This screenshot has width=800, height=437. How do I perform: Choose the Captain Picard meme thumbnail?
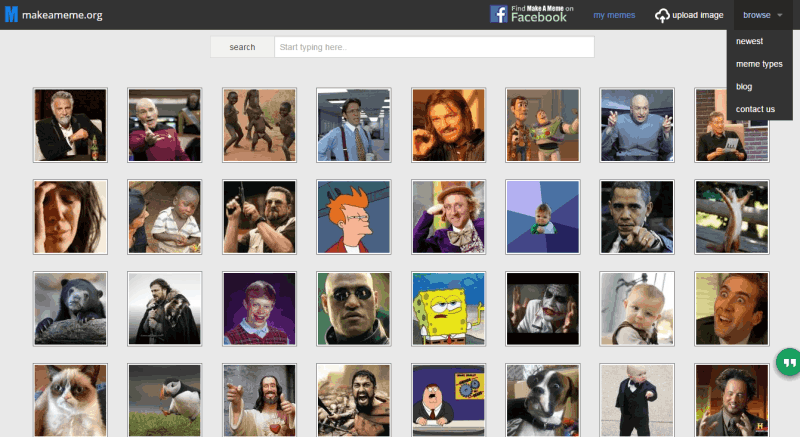click(x=165, y=125)
